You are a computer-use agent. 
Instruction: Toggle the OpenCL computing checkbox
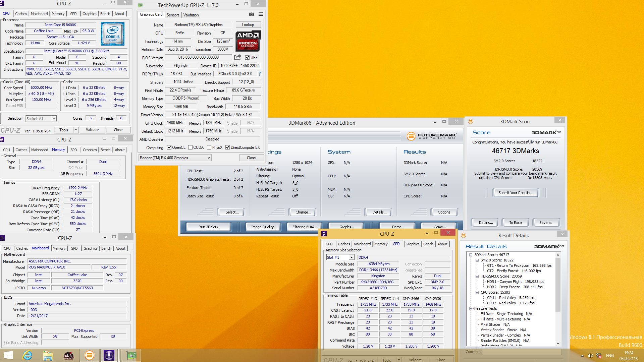click(169, 147)
